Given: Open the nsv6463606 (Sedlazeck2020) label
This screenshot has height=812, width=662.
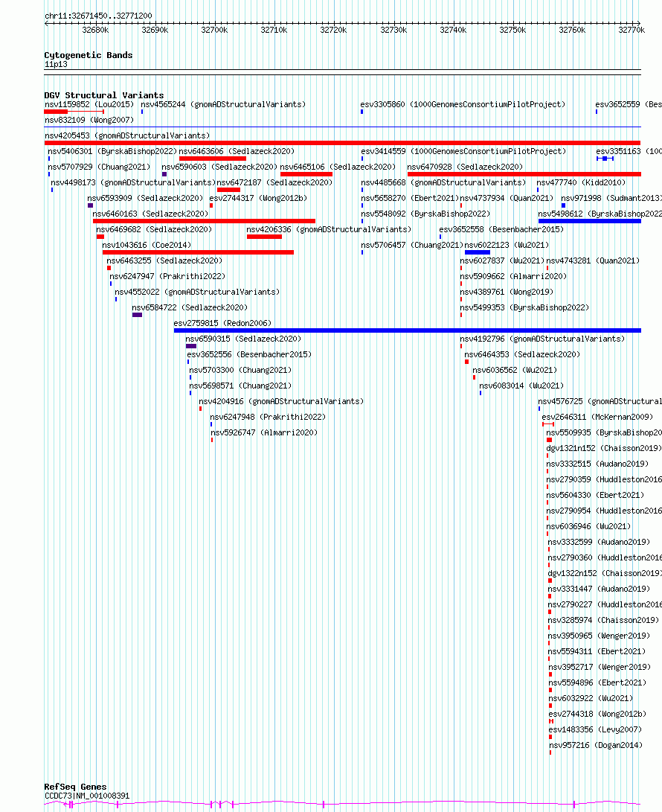Looking at the screenshot, I should [x=237, y=151].
